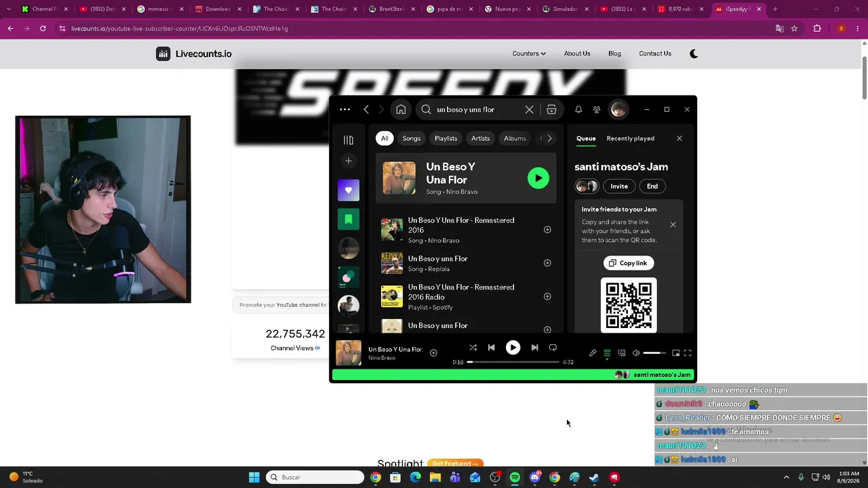
Task: Toggle Livecounts dark mode moon
Action: click(694, 54)
